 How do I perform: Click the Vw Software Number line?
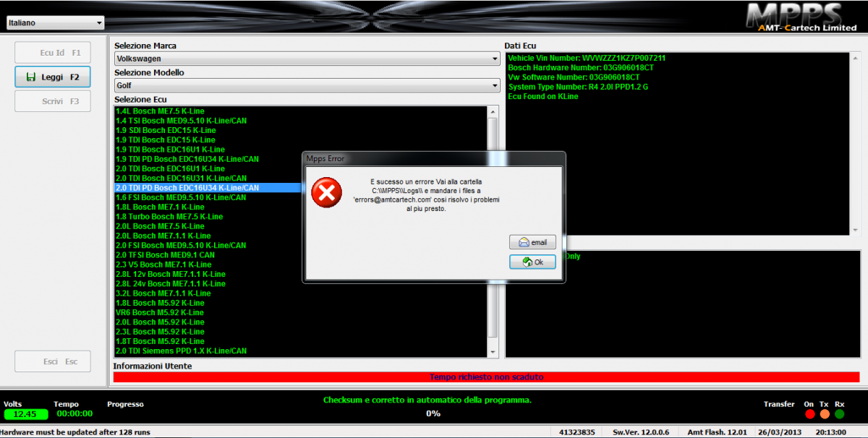click(x=574, y=77)
